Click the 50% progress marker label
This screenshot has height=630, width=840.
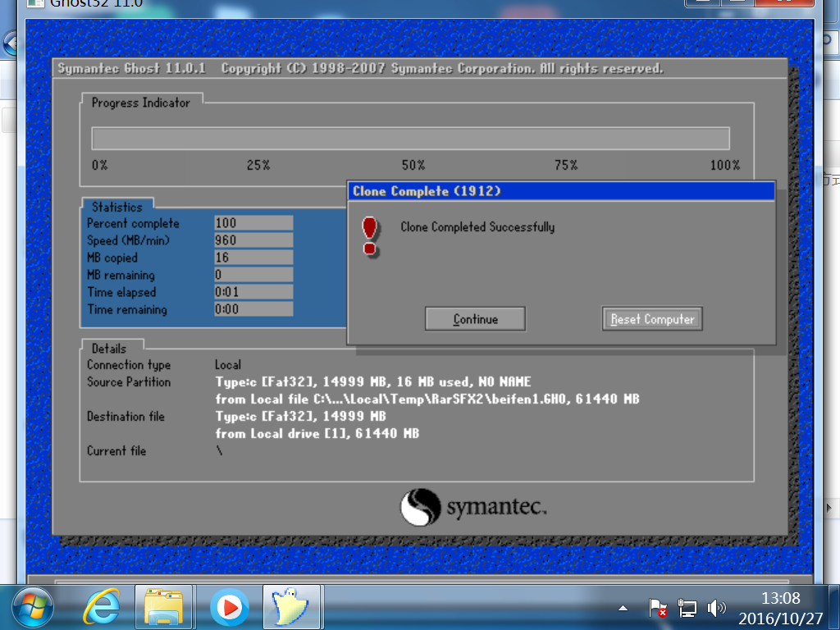click(413, 165)
